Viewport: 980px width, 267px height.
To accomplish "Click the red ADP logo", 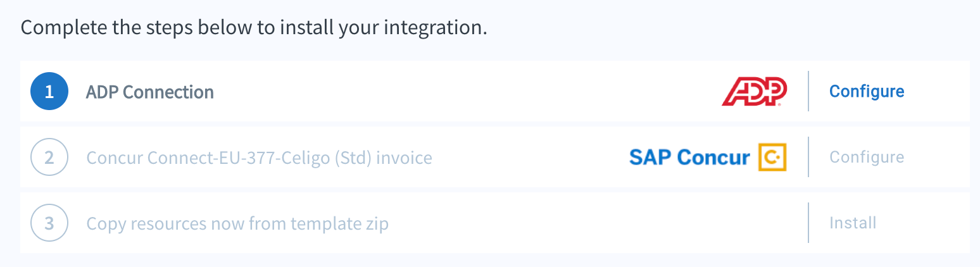I will [x=755, y=91].
